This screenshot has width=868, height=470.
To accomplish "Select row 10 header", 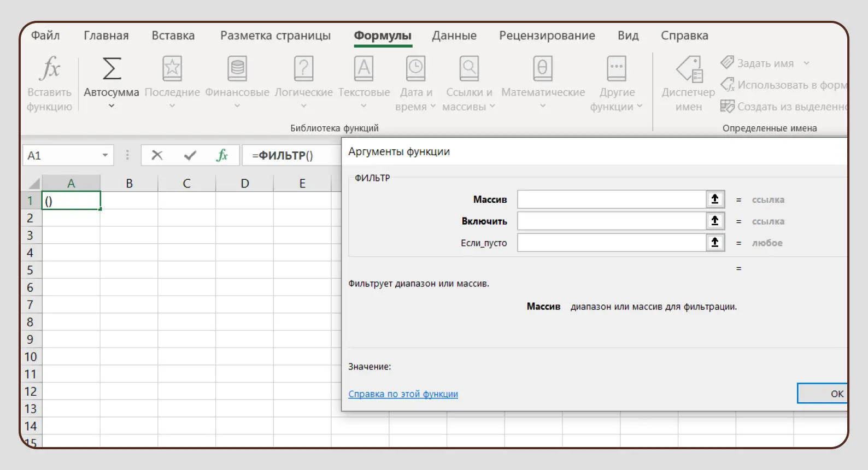I will [x=31, y=357].
